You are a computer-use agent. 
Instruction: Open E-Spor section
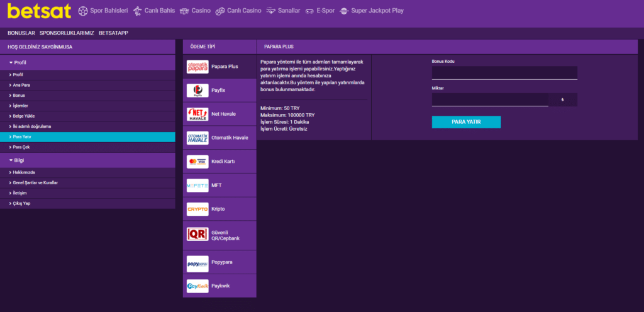click(x=326, y=11)
